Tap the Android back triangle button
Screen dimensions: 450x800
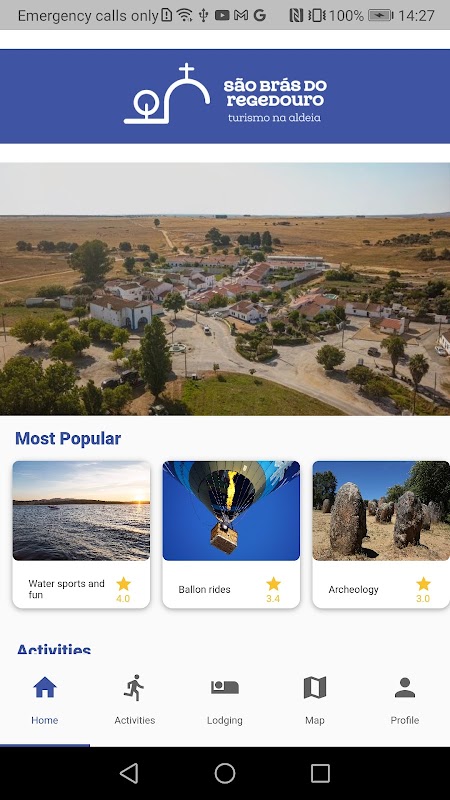coord(129,773)
